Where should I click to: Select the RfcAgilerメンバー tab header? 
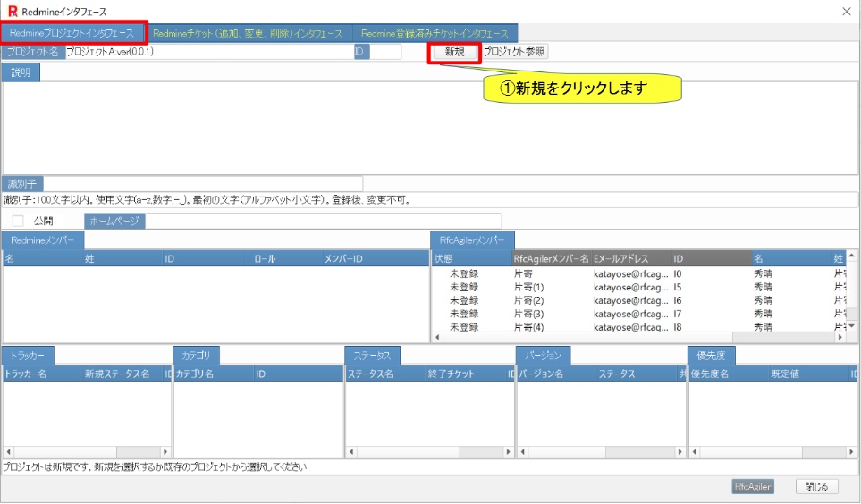click(x=472, y=240)
